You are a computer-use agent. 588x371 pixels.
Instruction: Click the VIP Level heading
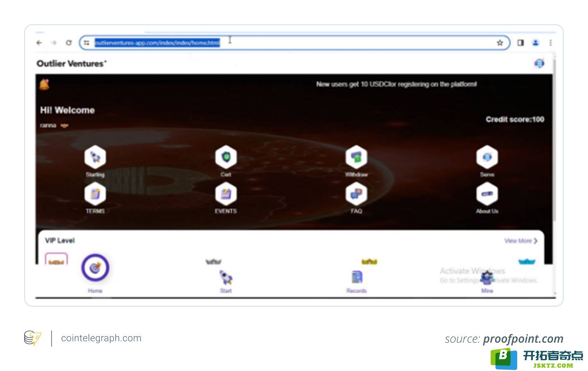60,240
